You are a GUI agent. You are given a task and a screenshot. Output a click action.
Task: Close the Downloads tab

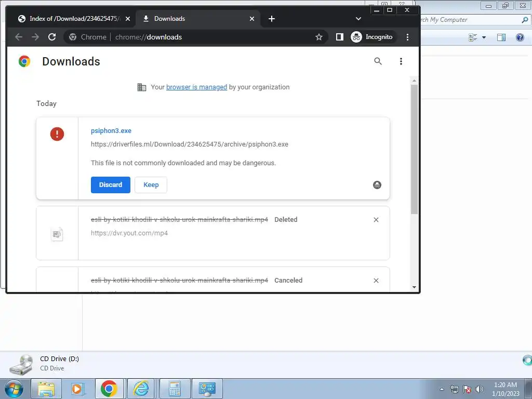point(252,19)
